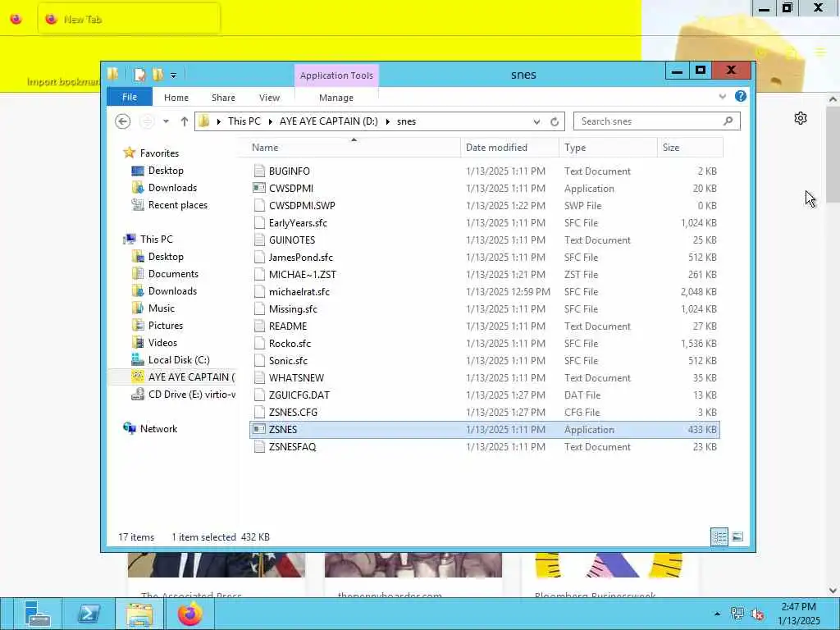The height and width of the screenshot is (630, 840).
Task: Select the CWSDPMI application icon
Action: [x=259, y=188]
